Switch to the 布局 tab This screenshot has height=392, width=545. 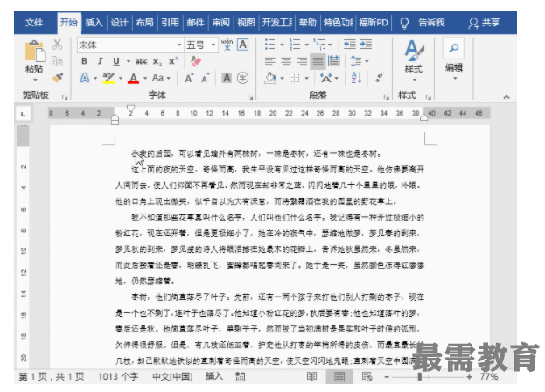click(145, 23)
